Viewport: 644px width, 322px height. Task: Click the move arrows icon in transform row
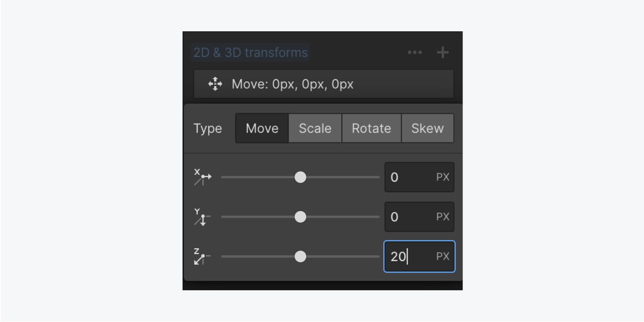point(215,84)
